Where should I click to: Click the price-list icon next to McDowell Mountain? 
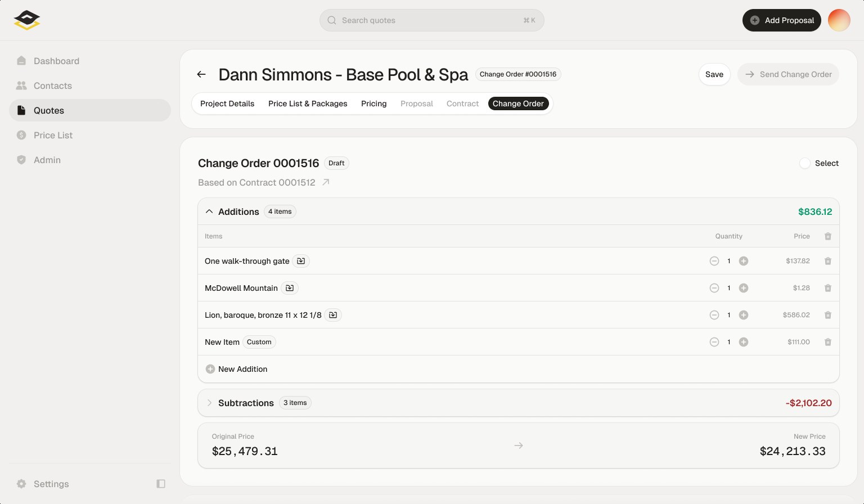click(x=290, y=288)
